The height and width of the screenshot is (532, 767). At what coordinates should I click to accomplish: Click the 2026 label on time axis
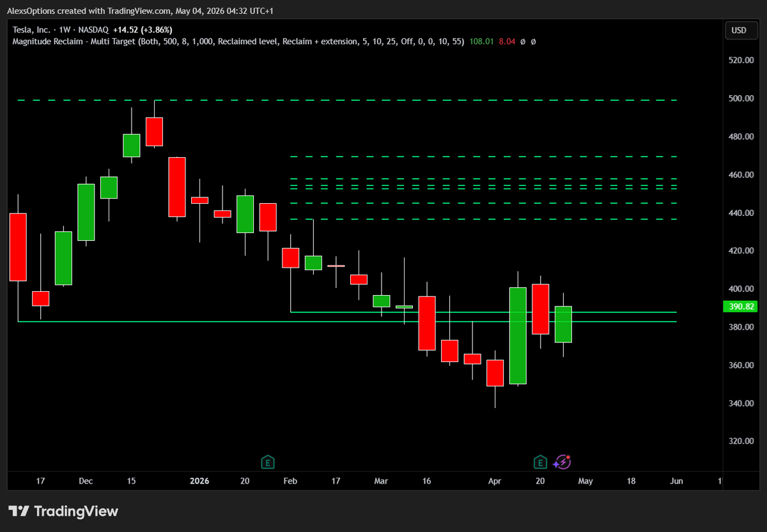tap(199, 481)
